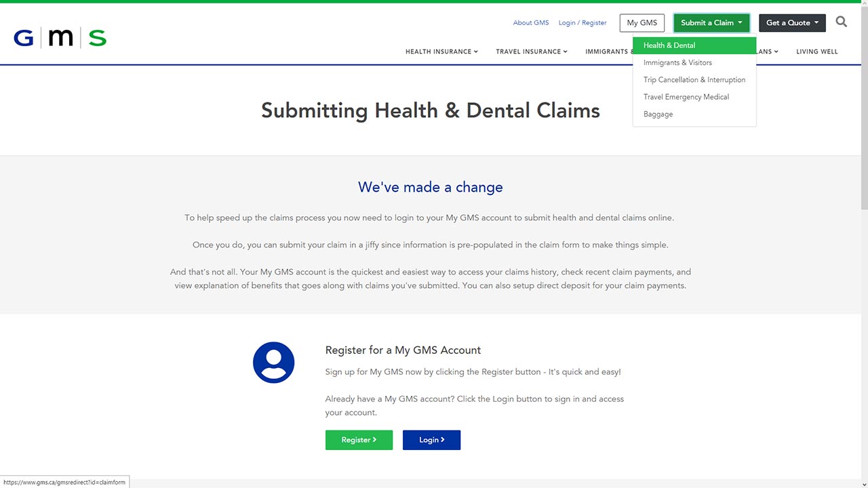Click Register for a My GMS Account heading
The image size is (868, 488).
(x=403, y=350)
